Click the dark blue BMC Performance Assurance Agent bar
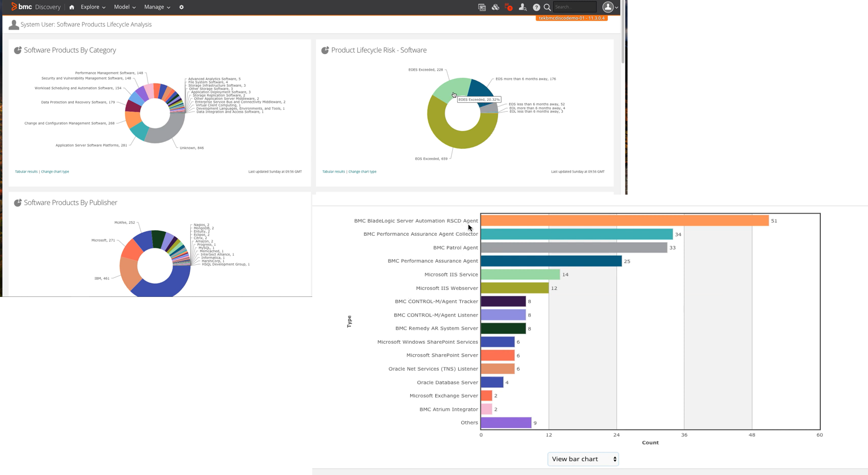This screenshot has height=475, width=868. click(551, 261)
